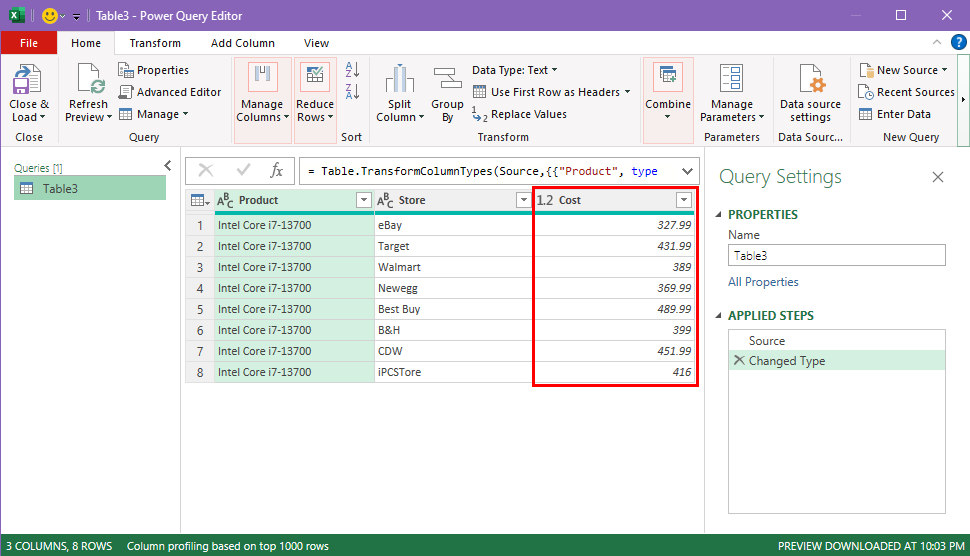The image size is (970, 556).
Task: Open the Manage dropdown in Query group
Action: pos(153,114)
